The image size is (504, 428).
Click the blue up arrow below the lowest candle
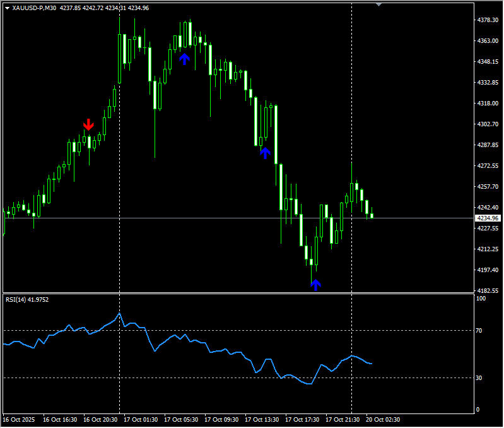[315, 285]
